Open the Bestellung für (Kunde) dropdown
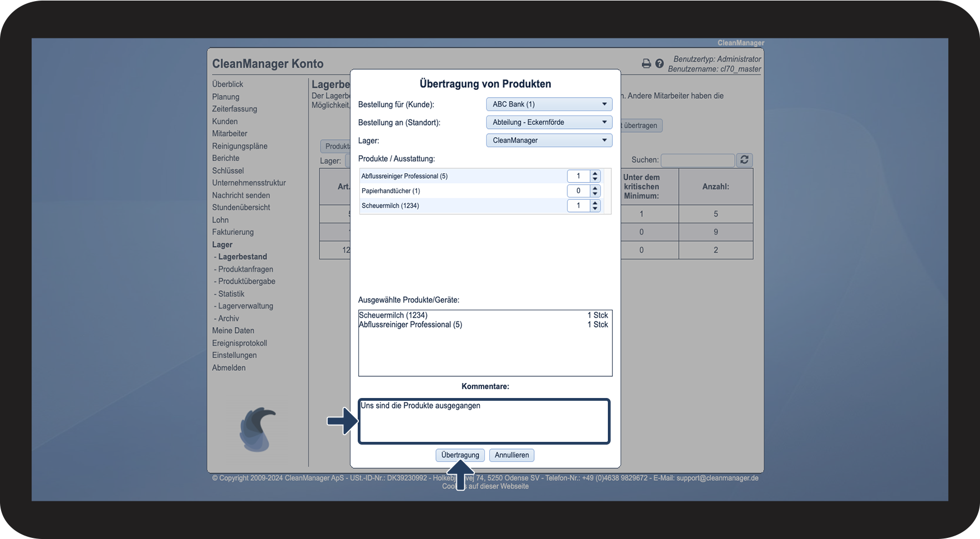980x539 pixels. tap(549, 104)
